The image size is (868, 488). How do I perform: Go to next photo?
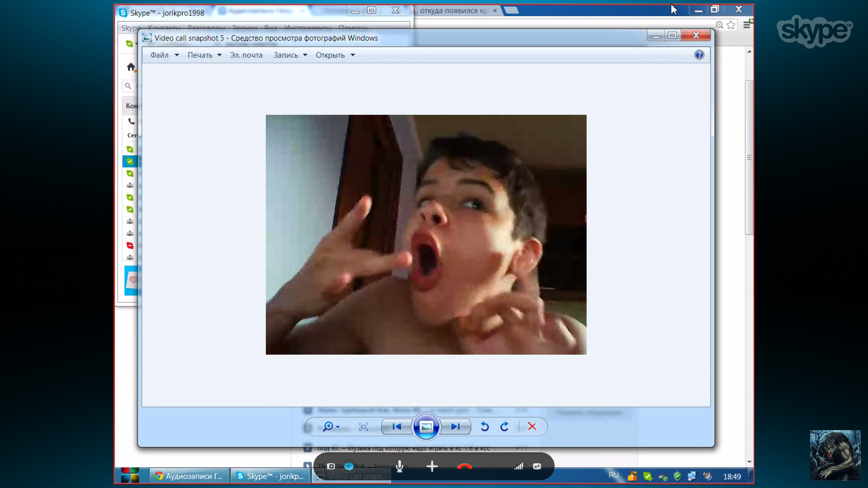pos(455,427)
